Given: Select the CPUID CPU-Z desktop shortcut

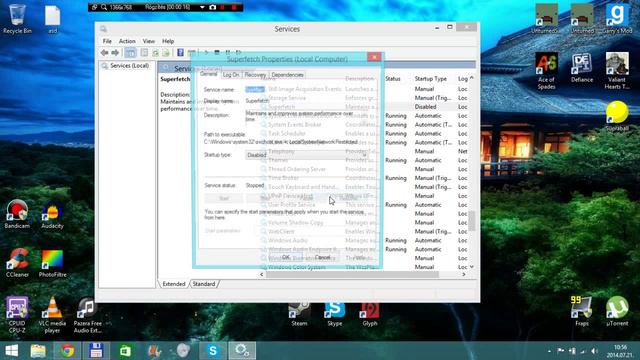Looking at the screenshot, I should [17, 315].
